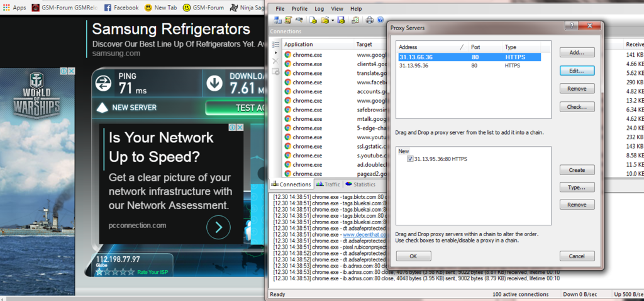Click the Rate Your ISP link

pyautogui.click(x=153, y=272)
